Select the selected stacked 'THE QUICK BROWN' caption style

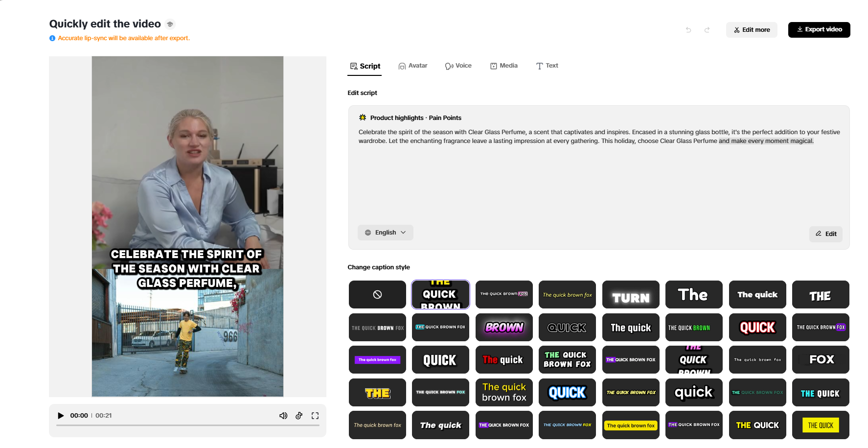440,295
